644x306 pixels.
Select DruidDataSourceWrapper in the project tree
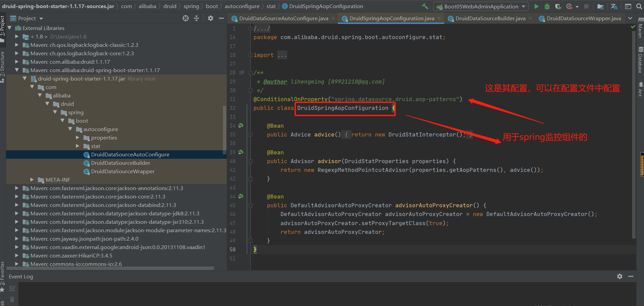(123, 171)
